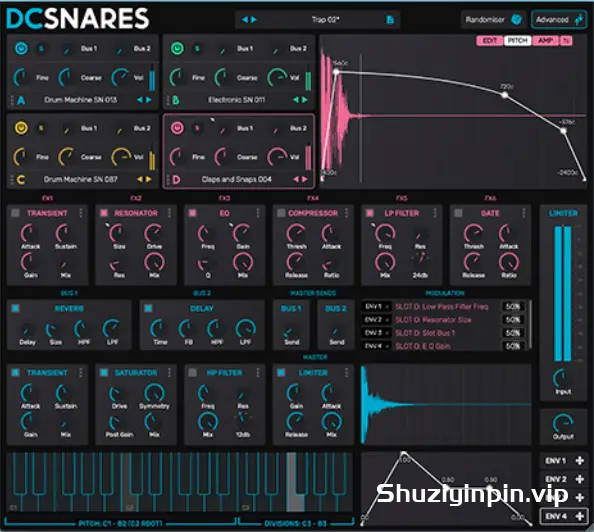Enable the FX1 TRANSIENT module

(15, 213)
